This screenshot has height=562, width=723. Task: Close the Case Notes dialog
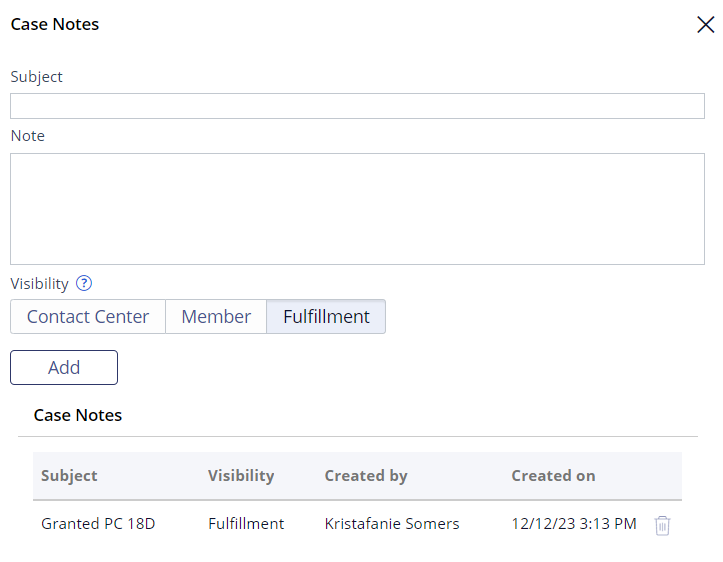coord(705,24)
